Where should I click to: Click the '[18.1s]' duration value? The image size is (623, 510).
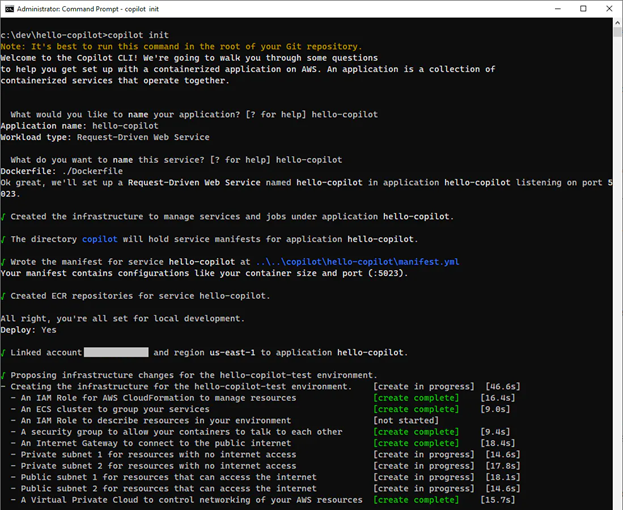(503, 477)
